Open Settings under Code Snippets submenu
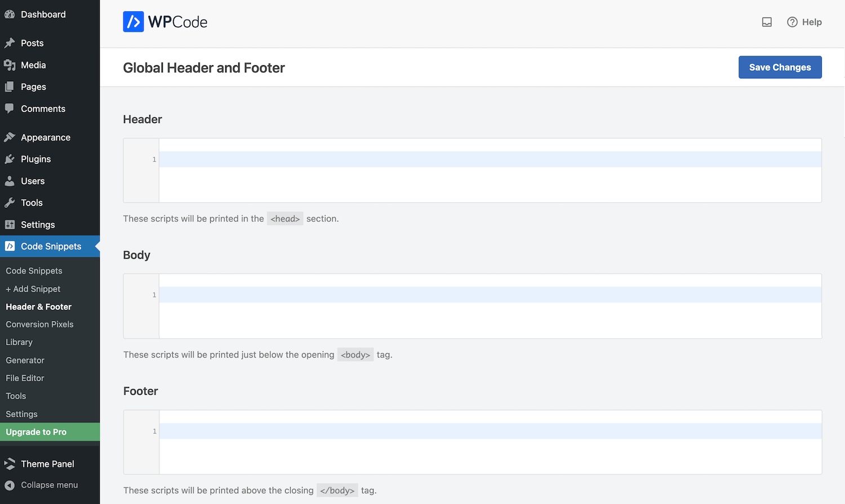This screenshot has height=504, width=845. click(x=21, y=414)
